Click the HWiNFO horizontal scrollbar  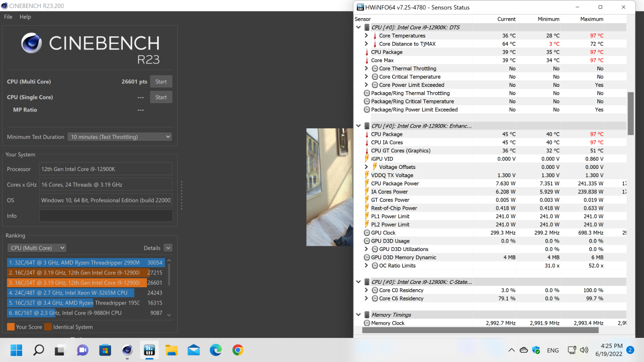pyautogui.click(x=480, y=330)
